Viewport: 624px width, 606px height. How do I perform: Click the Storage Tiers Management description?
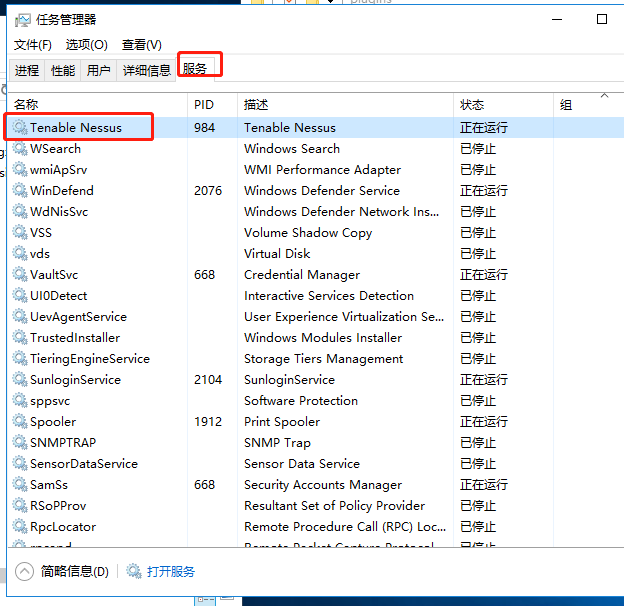pos(323,359)
